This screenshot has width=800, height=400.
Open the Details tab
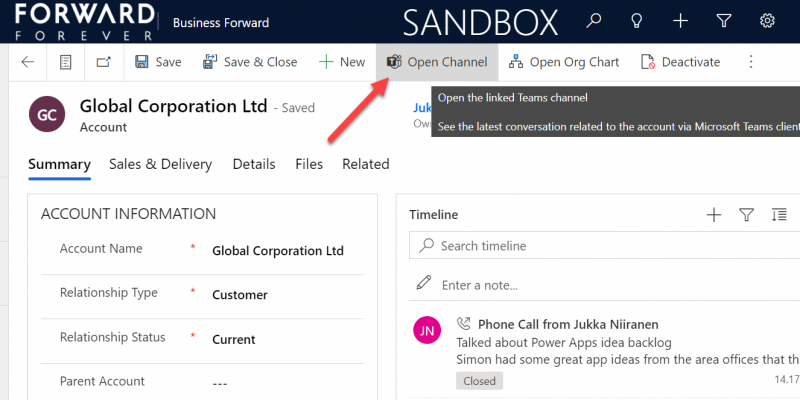[x=254, y=164]
